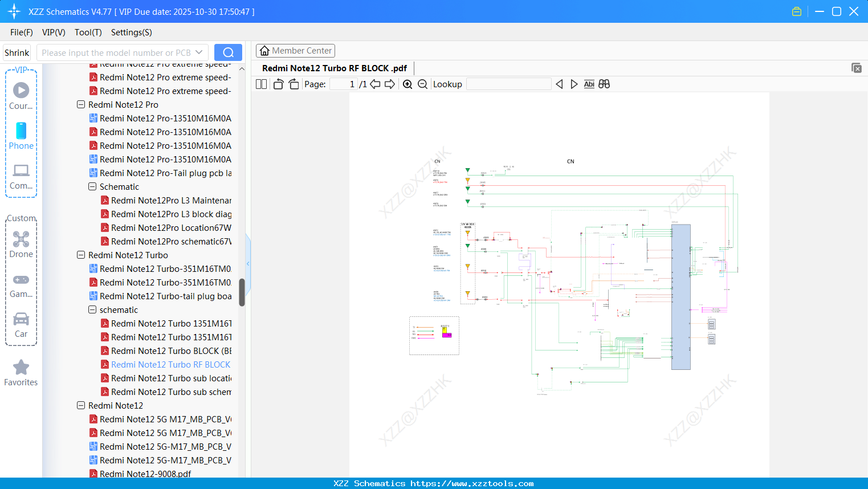Open the Member Center button
The height and width of the screenshot is (489, 868).
(x=295, y=51)
